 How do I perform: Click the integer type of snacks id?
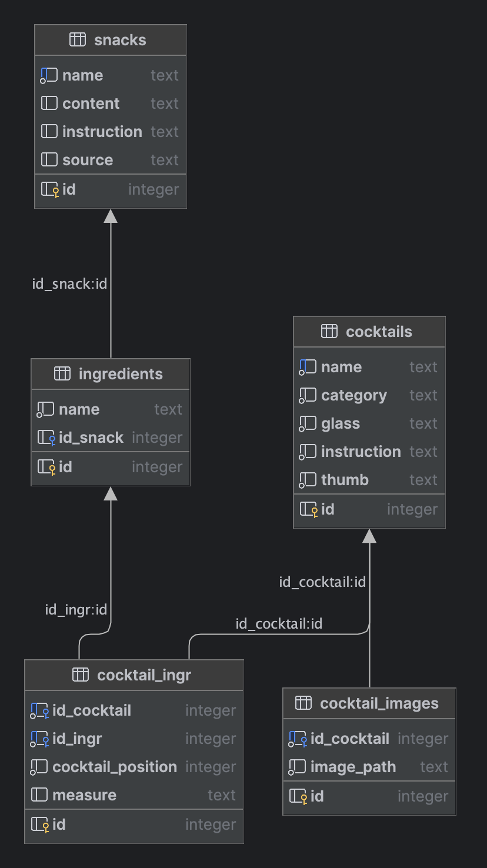click(154, 190)
